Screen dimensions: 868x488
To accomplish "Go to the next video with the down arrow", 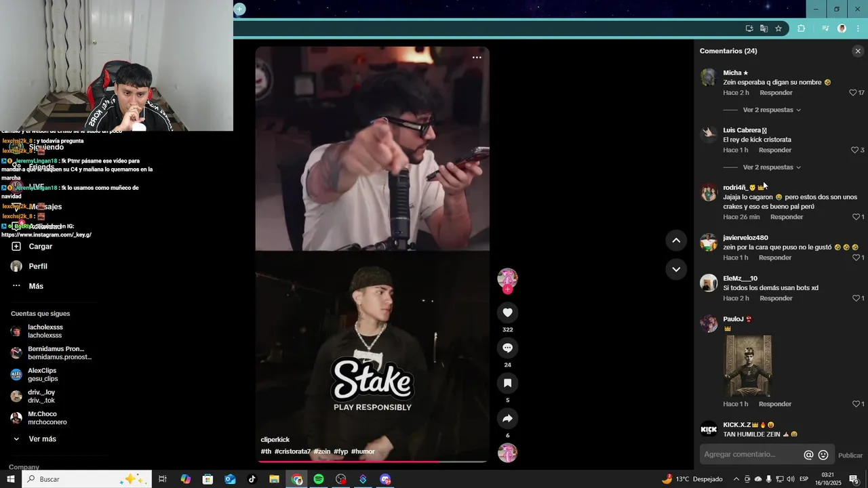I will (x=676, y=269).
